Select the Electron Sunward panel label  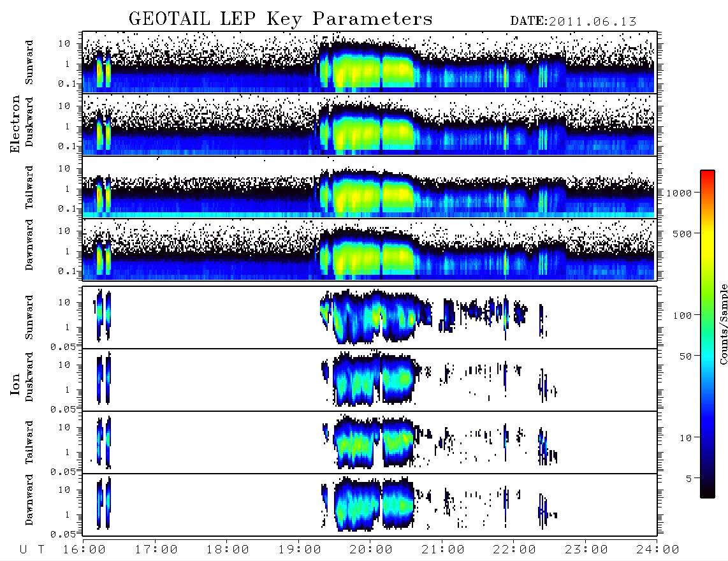tap(29, 62)
